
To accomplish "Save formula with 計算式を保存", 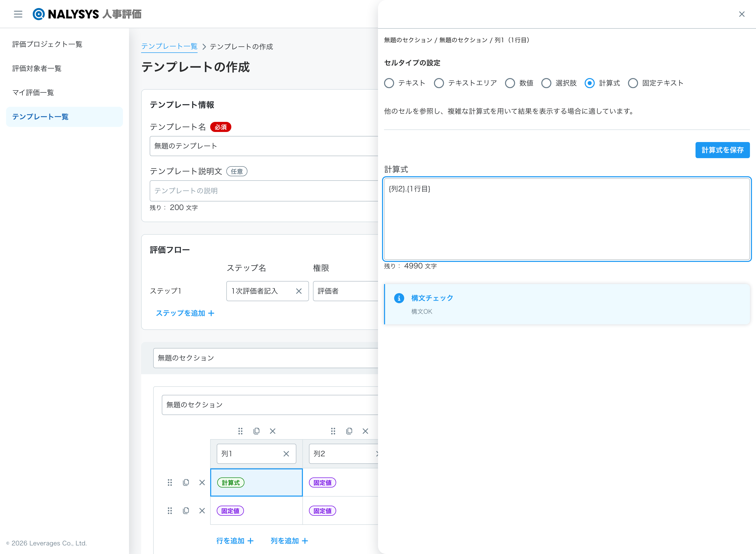I will [x=722, y=150].
